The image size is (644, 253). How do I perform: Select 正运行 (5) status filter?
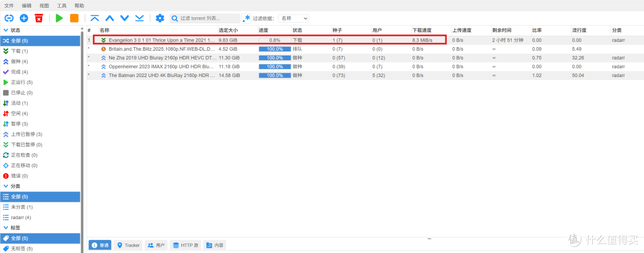[41, 82]
